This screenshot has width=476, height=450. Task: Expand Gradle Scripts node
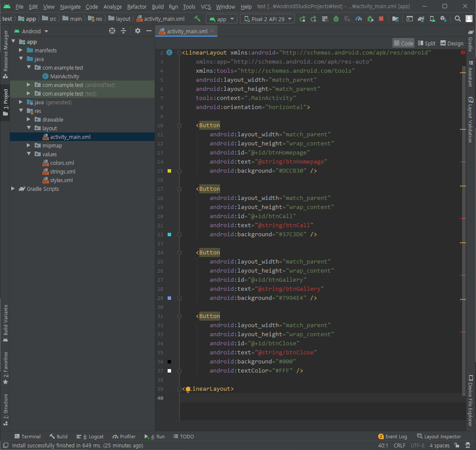point(13,189)
